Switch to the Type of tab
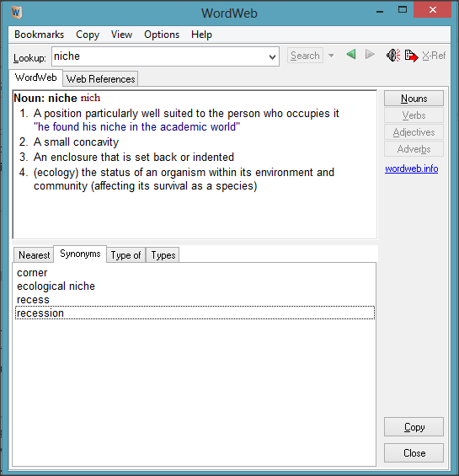Viewport: 459px width, 476px height. [x=125, y=255]
